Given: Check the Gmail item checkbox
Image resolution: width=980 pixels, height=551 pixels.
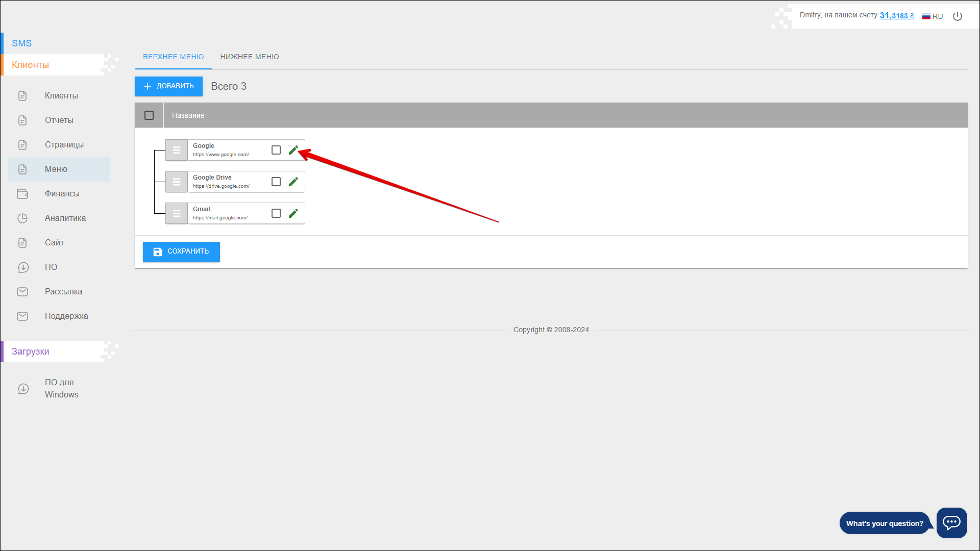Looking at the screenshot, I should [276, 213].
